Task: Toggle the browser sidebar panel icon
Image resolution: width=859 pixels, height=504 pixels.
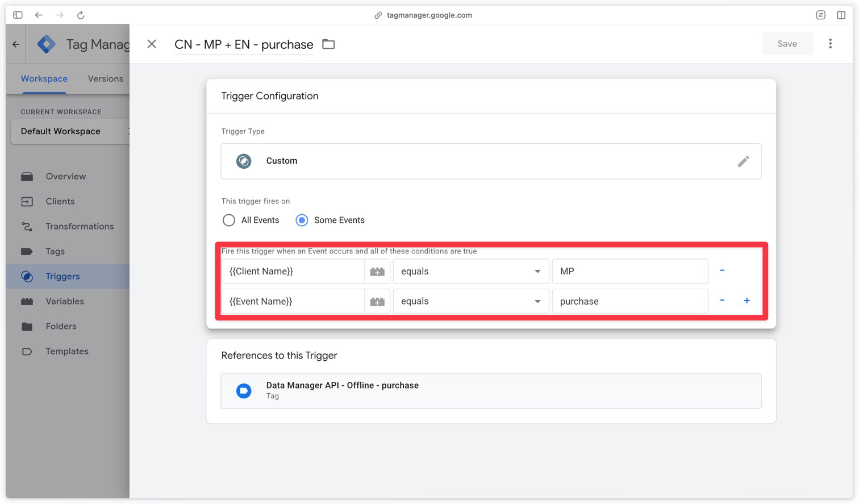Action: click(18, 15)
